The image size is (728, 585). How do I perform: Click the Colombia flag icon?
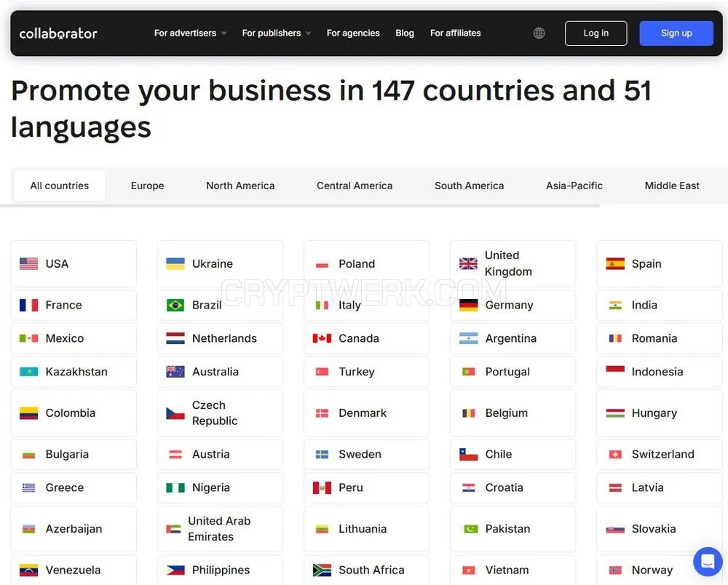point(29,413)
